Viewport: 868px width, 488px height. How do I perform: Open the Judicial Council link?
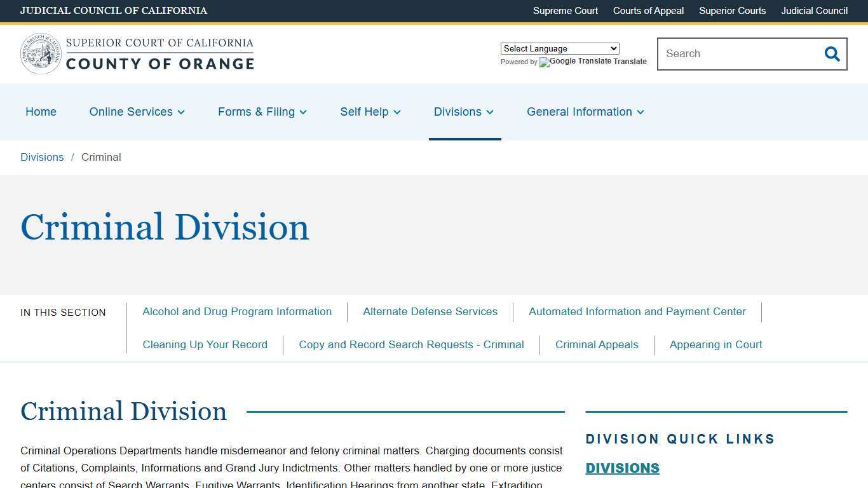click(x=814, y=11)
